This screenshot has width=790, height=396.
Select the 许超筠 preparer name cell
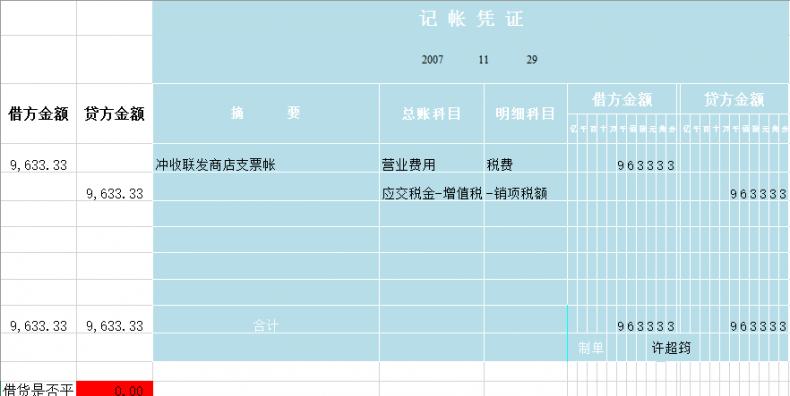tap(672, 348)
